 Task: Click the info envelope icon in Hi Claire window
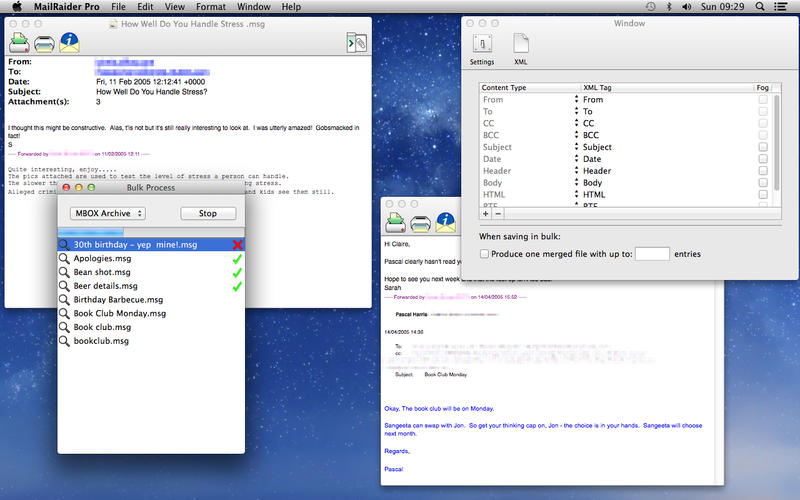446,222
